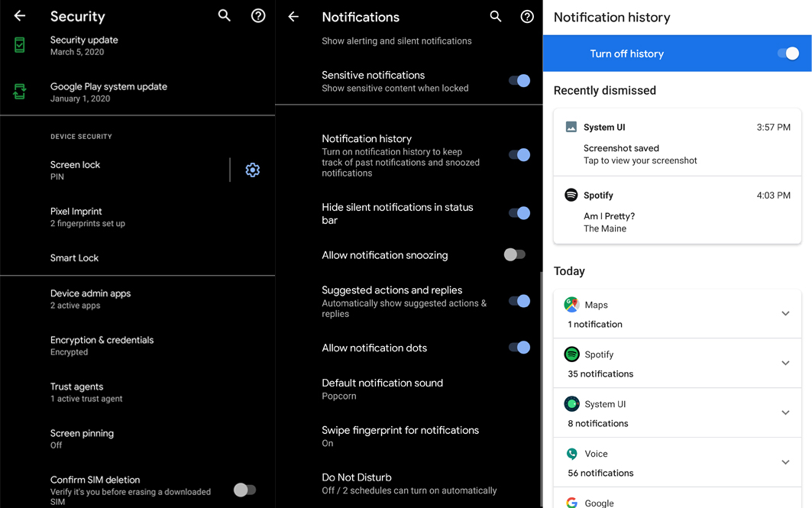The height and width of the screenshot is (508, 812).
Task: Tap the Recently dismissed heading
Action: coord(604,90)
